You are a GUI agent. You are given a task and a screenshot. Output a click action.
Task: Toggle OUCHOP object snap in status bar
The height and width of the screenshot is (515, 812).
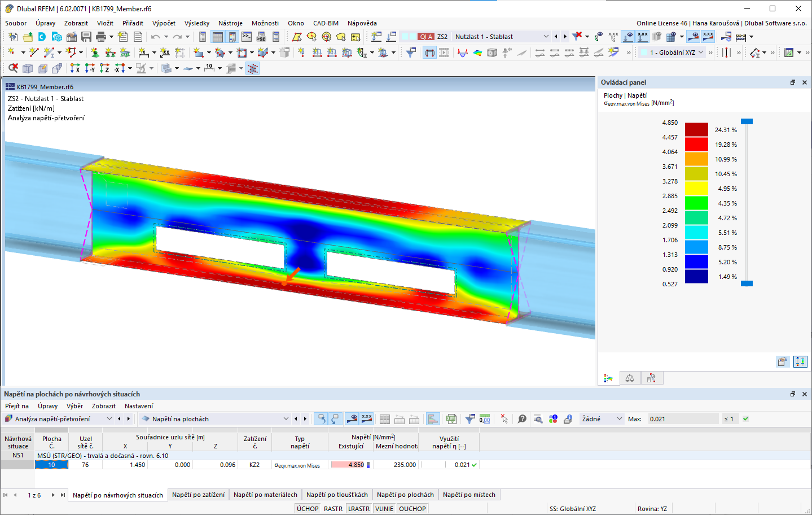(x=412, y=509)
